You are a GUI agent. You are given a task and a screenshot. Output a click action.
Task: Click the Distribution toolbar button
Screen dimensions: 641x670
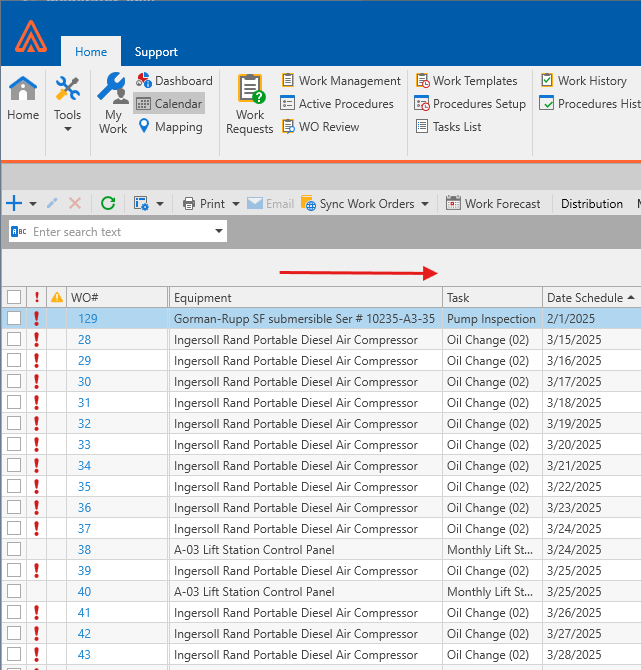591,204
